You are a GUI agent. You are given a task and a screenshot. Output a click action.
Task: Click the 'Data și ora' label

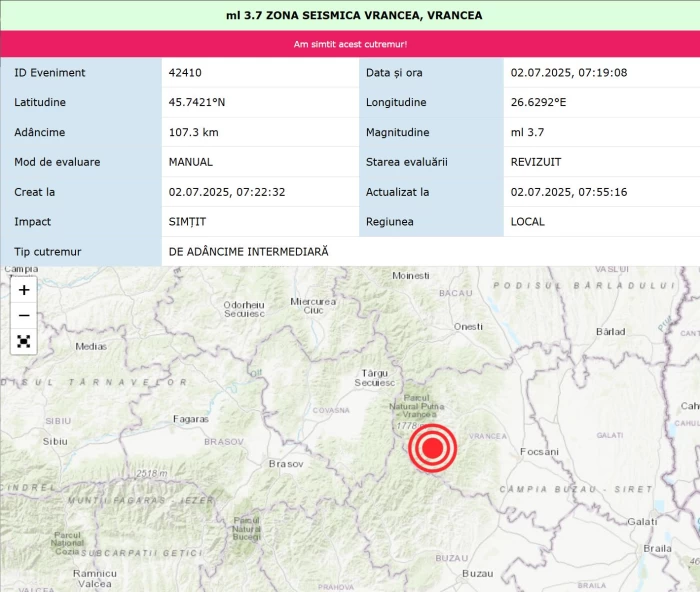click(394, 73)
